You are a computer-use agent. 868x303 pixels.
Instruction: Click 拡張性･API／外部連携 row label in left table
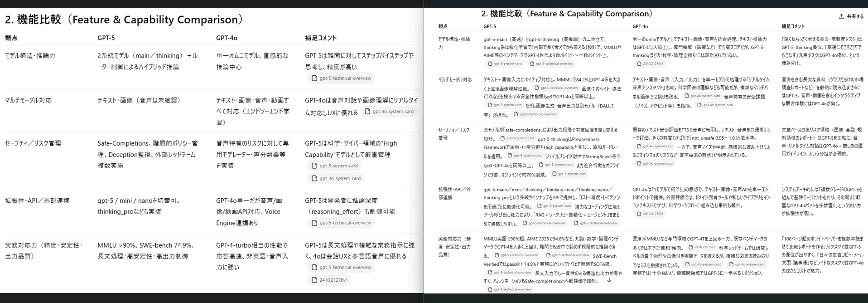(x=37, y=200)
